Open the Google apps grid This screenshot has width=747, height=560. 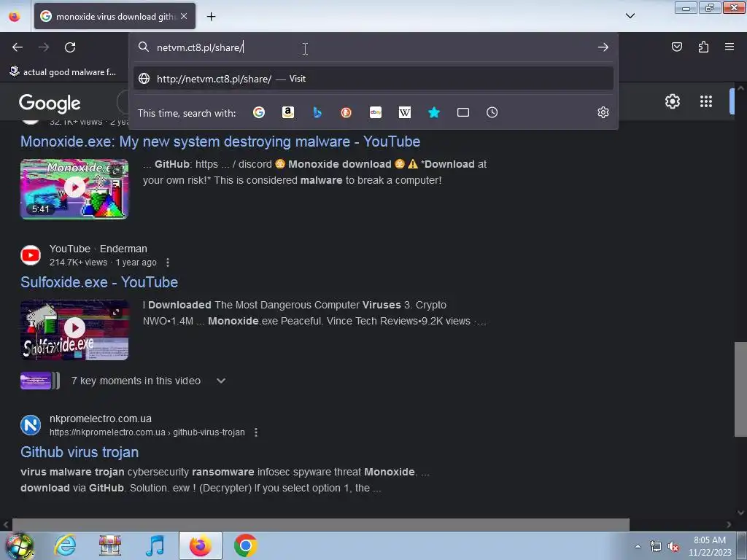point(706,101)
